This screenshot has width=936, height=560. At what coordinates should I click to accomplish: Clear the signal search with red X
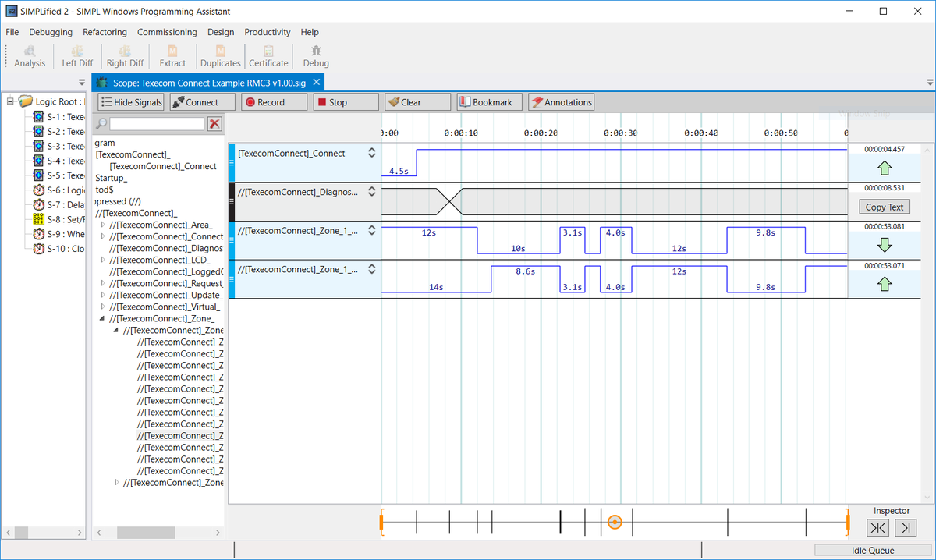tap(214, 124)
